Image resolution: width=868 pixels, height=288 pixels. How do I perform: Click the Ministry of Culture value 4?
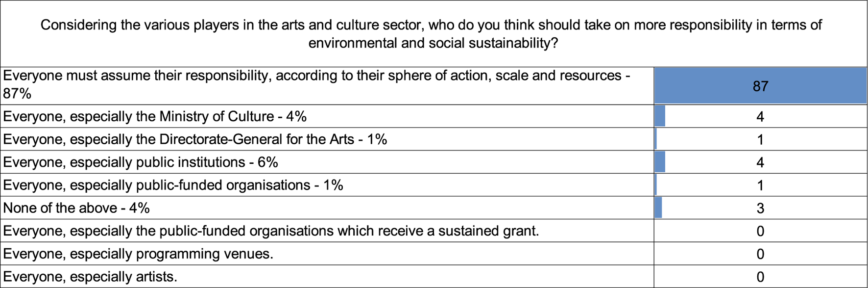tap(760, 116)
